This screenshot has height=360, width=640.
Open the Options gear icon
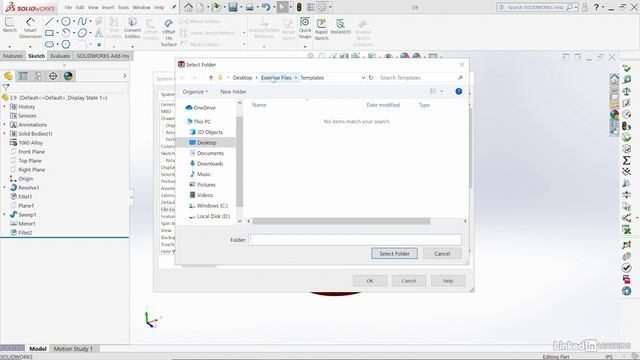(322, 7)
